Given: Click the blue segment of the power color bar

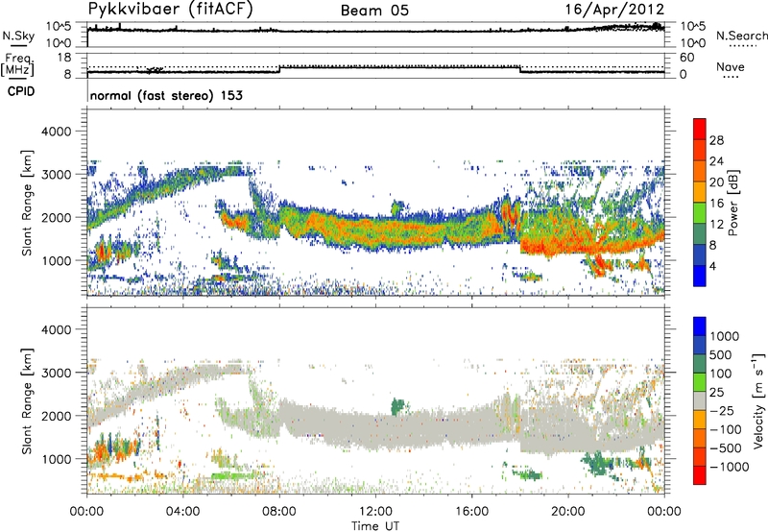Looking at the screenshot, I should click(700, 276).
